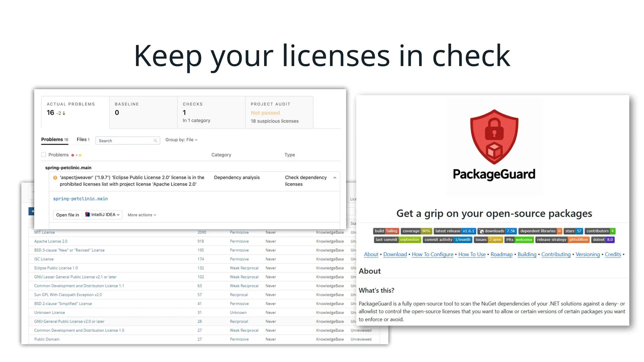This screenshot has width=644, height=362.
Task: Open the About link in PackageGuard readme
Action: (371, 255)
